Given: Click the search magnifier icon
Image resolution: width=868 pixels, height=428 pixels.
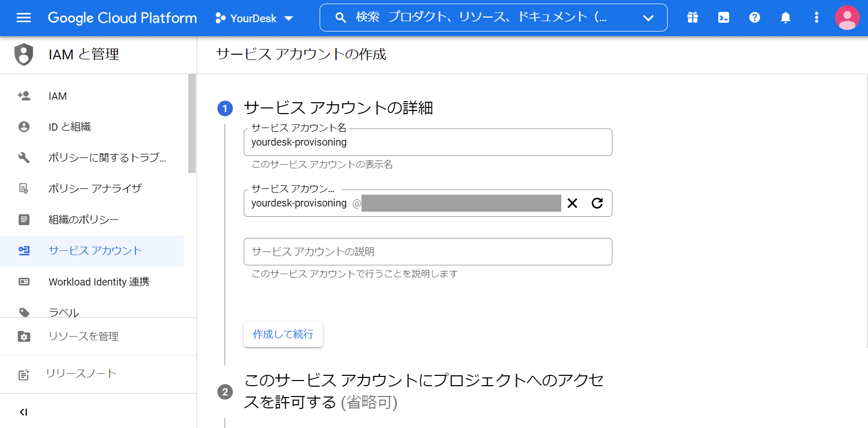Looking at the screenshot, I should point(340,18).
